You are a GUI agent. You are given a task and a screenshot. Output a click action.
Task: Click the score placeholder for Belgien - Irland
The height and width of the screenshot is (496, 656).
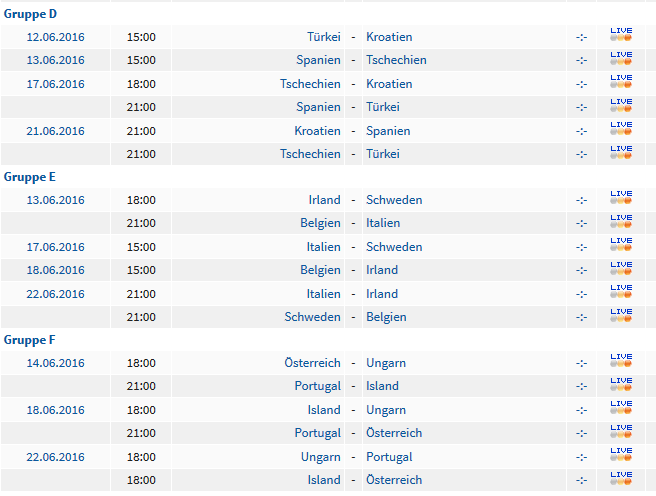pyautogui.click(x=581, y=271)
